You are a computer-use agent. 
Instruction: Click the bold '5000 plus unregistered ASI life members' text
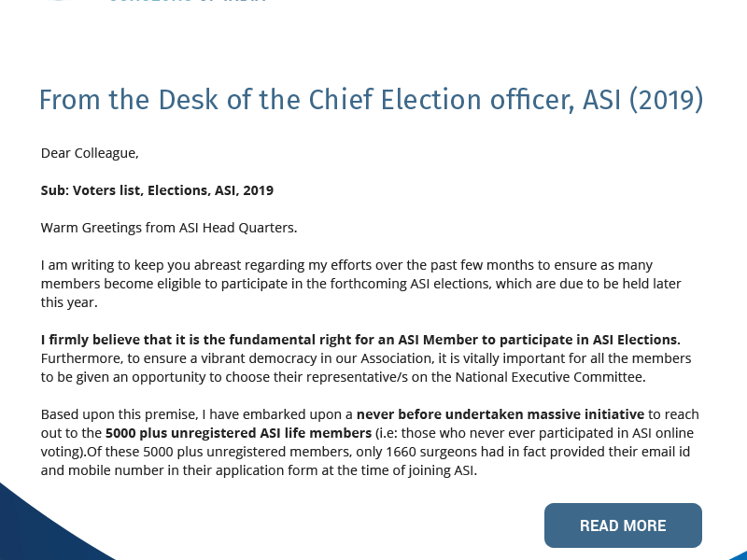click(238, 433)
